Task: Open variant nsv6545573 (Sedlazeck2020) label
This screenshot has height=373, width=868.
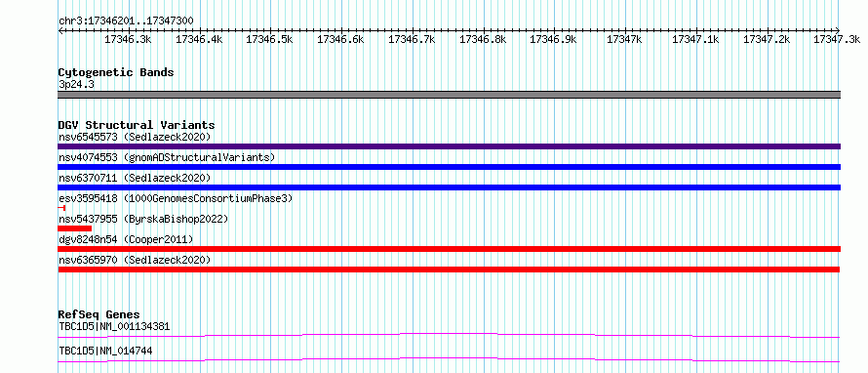Action: (135, 137)
